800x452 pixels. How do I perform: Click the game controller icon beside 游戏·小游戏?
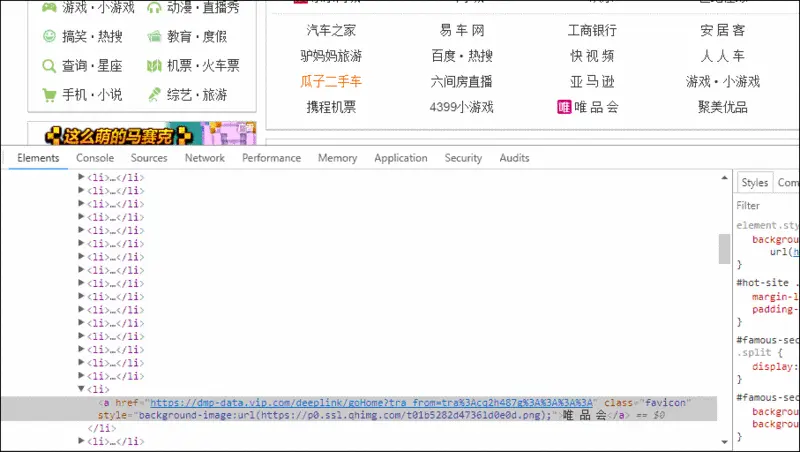pos(49,7)
